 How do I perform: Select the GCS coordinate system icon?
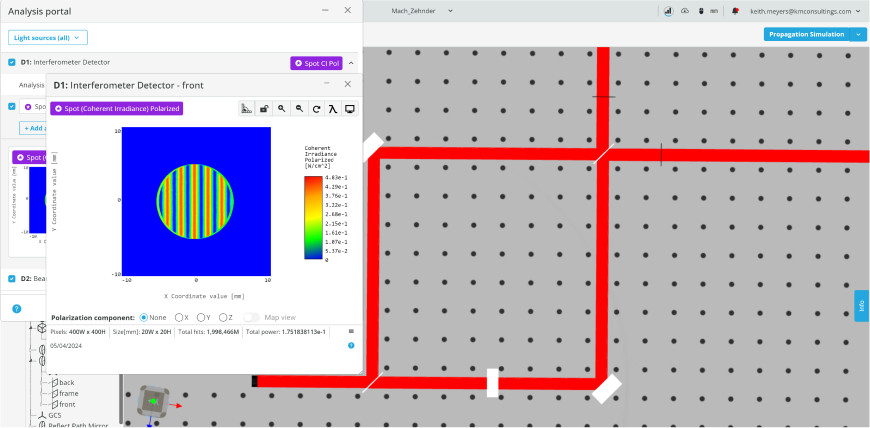click(43, 415)
